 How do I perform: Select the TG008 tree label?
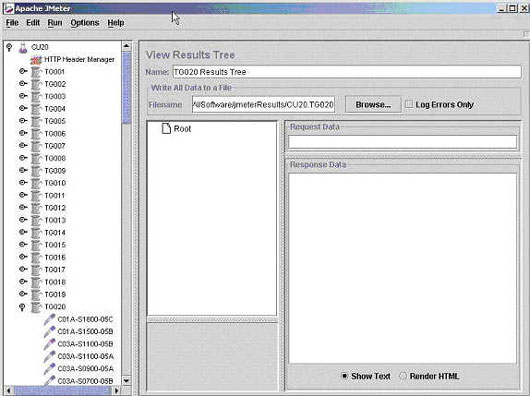tap(55, 159)
